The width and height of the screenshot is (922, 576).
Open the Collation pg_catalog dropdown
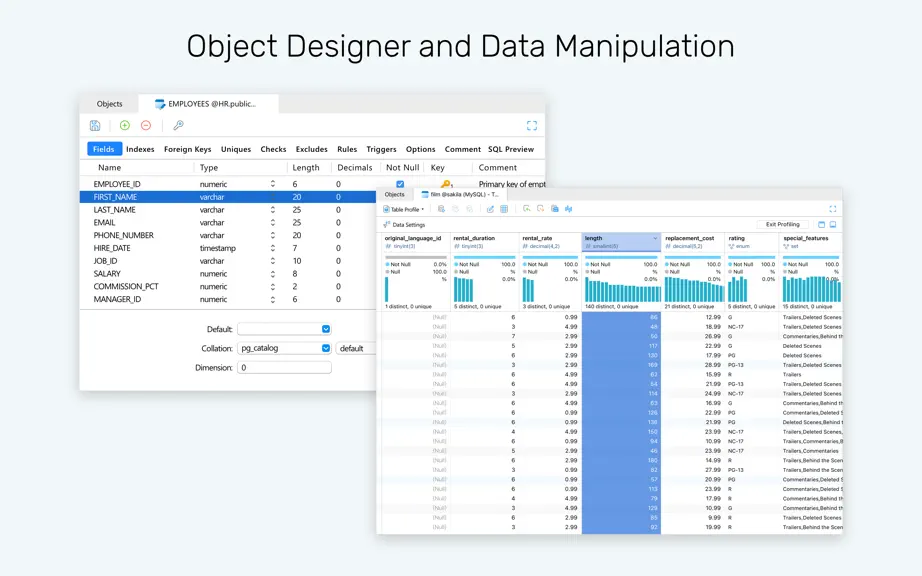326,348
